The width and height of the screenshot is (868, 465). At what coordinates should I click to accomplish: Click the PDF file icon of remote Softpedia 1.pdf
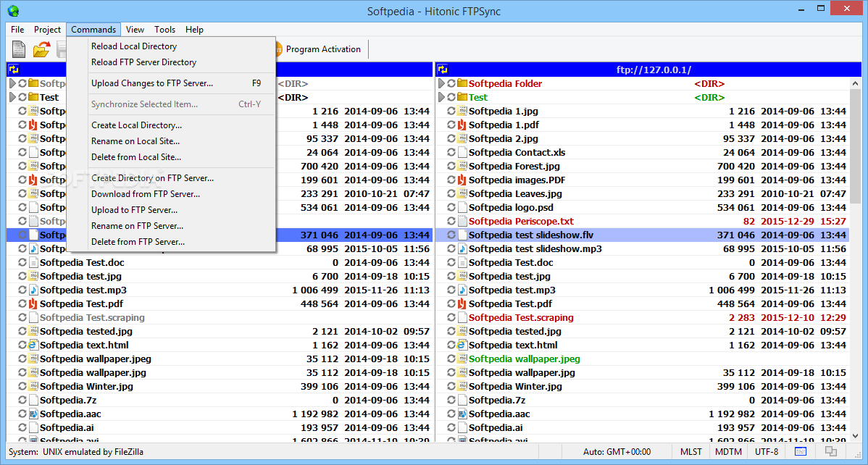pyautogui.click(x=462, y=125)
